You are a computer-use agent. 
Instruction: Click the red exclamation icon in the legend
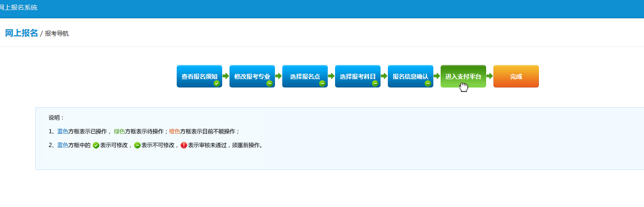pyautogui.click(x=184, y=145)
